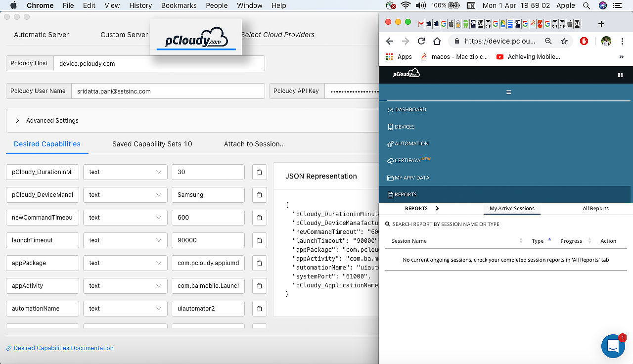Open type dropdown for appPackage row
Screen dimensions: 633x364
point(125,263)
